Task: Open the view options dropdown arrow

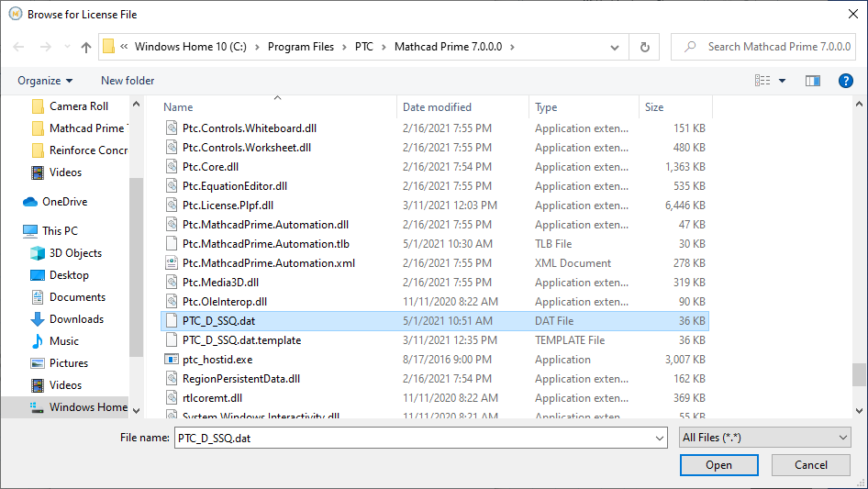Action: (782, 81)
